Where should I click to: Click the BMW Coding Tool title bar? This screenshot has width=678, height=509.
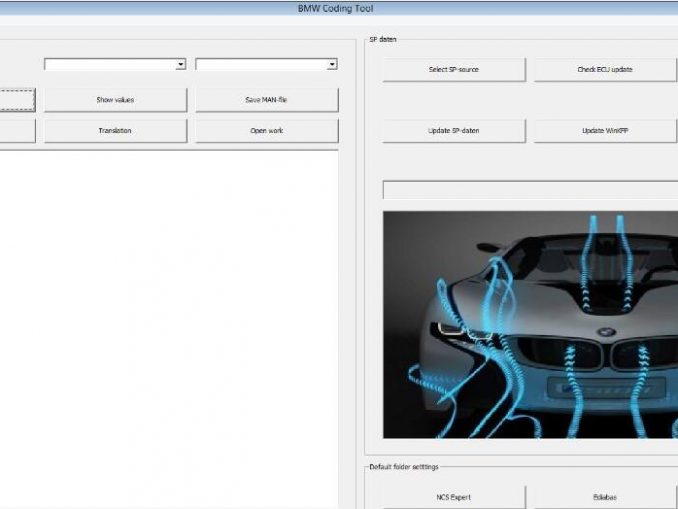point(339,8)
